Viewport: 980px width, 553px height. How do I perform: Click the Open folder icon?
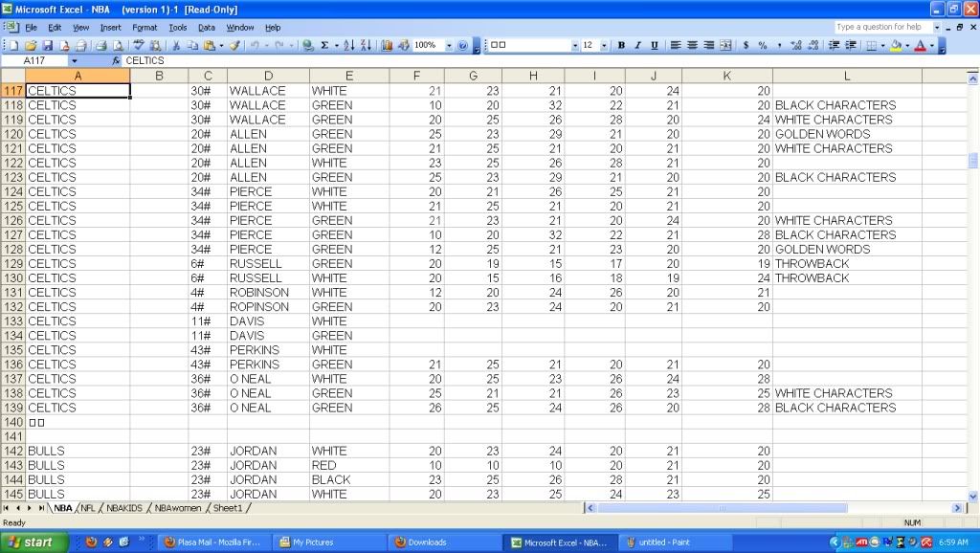[x=31, y=45]
